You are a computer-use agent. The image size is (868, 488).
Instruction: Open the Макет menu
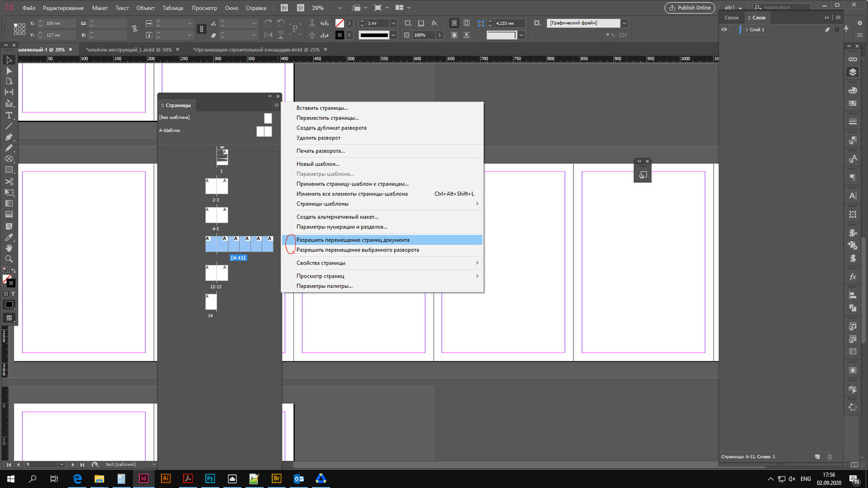(x=100, y=8)
